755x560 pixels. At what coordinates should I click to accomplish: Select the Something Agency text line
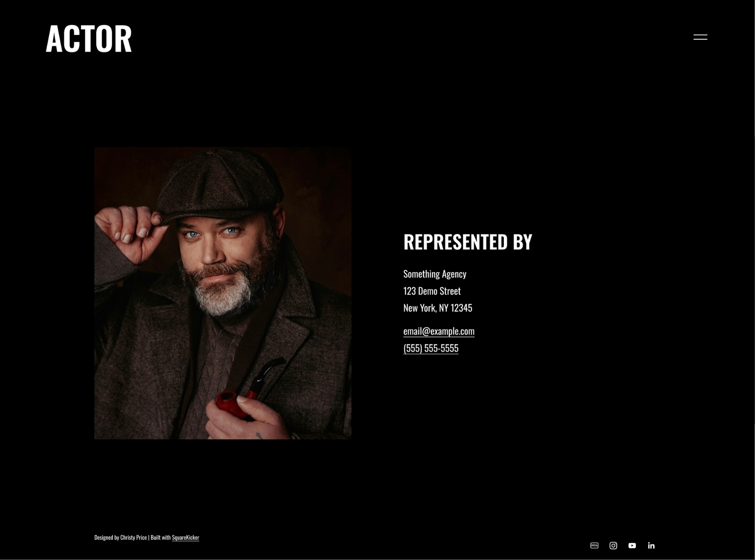[x=435, y=274]
